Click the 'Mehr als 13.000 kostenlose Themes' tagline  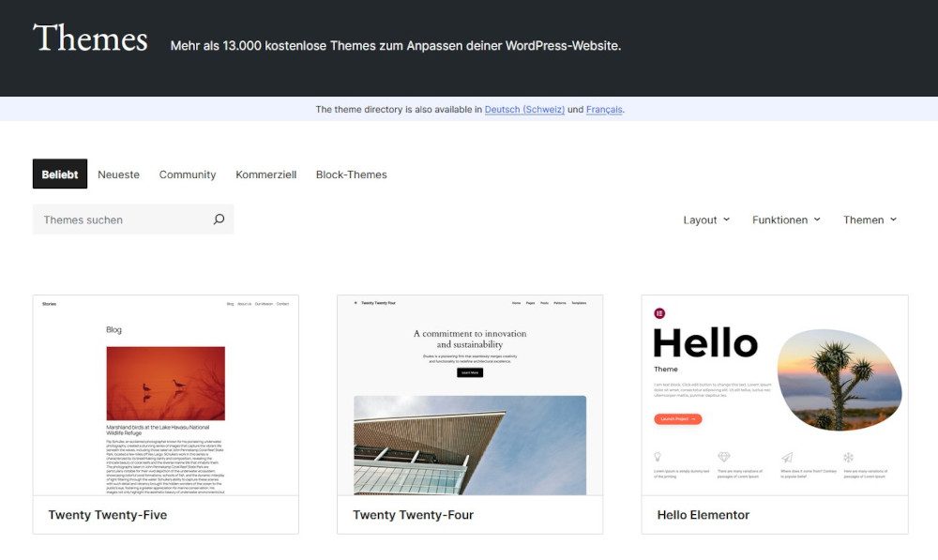[x=396, y=46]
